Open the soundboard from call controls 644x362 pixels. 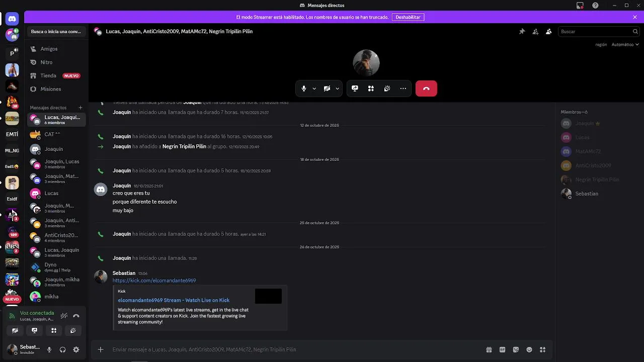coord(387,88)
